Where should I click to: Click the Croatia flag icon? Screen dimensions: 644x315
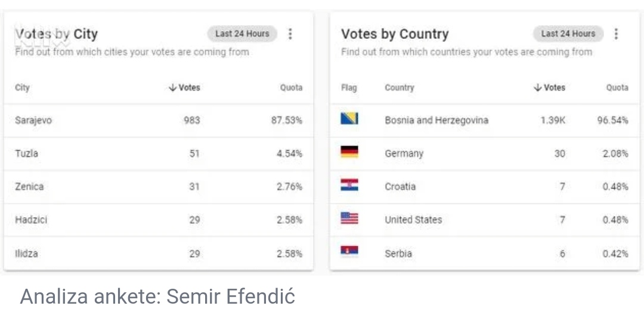click(349, 185)
